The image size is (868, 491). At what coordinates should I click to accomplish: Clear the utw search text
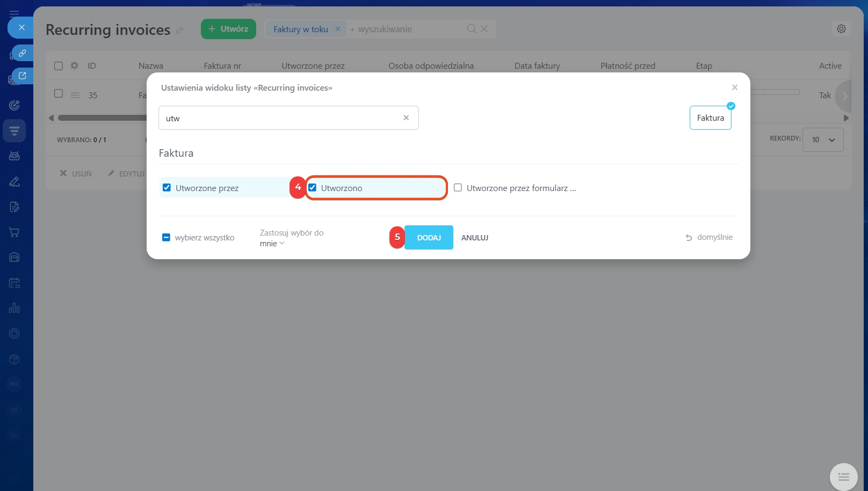click(x=406, y=118)
